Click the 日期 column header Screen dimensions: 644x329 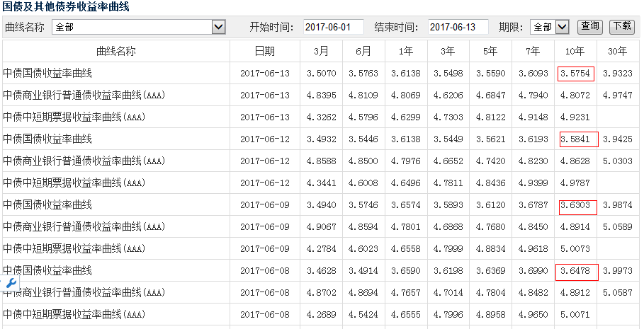[265, 51]
